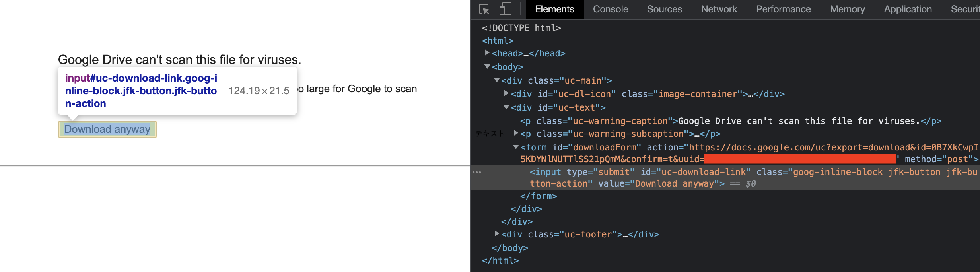Expand the uc-footer div node

click(x=497, y=233)
